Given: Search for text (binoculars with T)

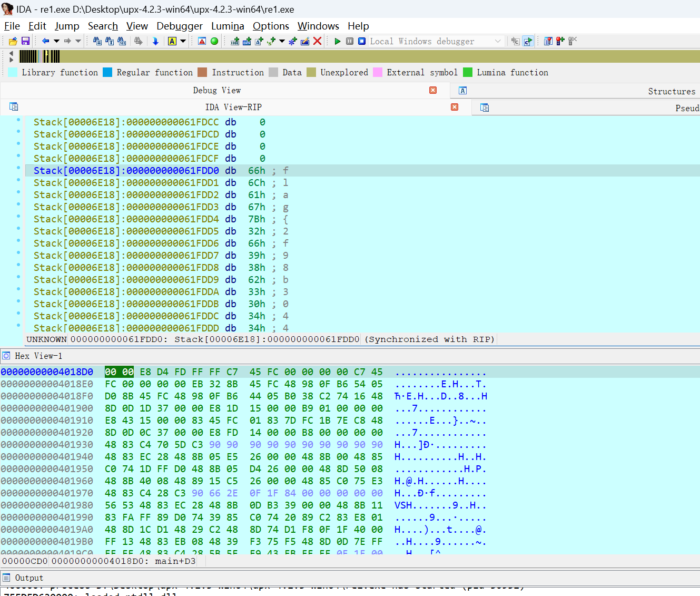Looking at the screenshot, I should (x=110, y=41).
